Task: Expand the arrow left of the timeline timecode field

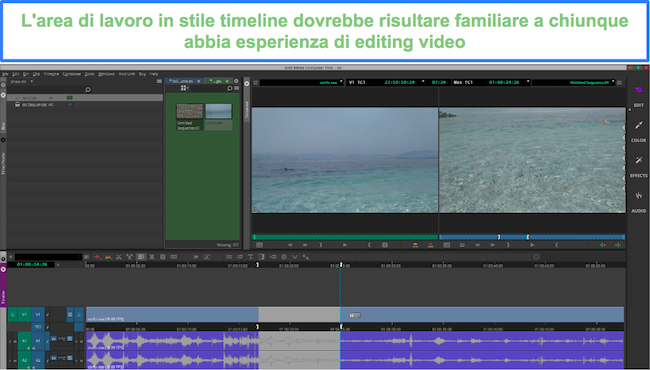Action: tap(11, 257)
